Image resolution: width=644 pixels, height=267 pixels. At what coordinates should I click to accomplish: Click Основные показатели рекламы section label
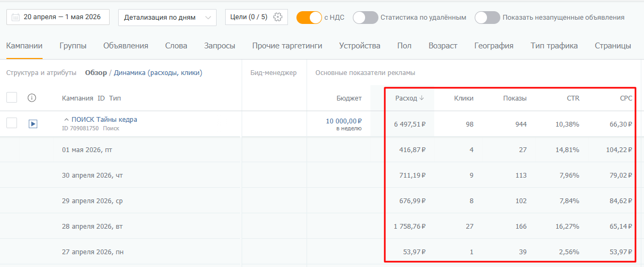tap(365, 73)
